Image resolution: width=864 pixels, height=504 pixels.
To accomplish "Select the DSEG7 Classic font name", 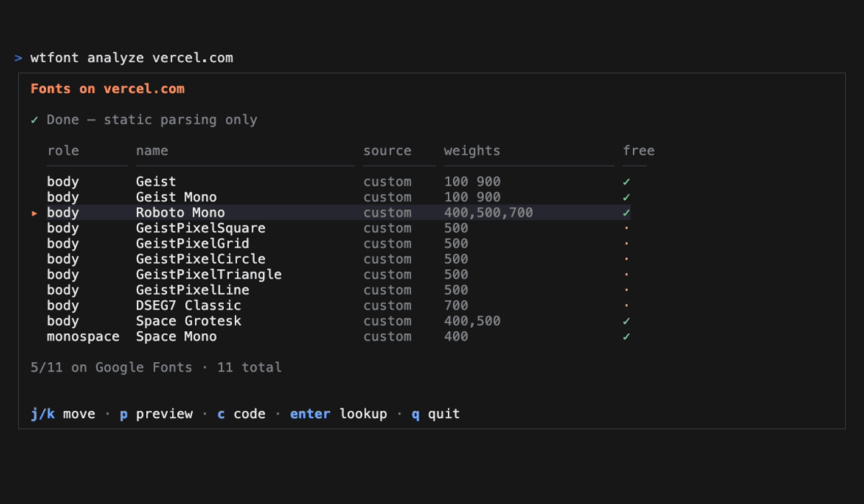I will pos(189,305).
